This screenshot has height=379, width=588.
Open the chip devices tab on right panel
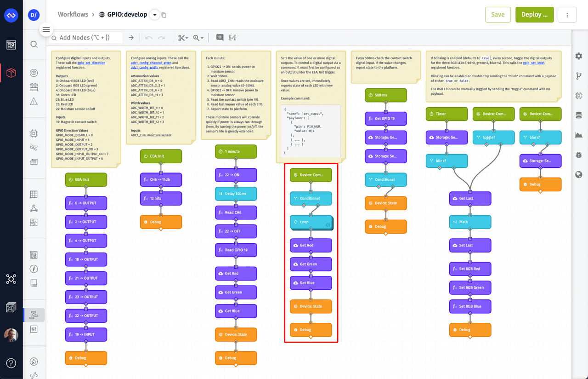(579, 96)
